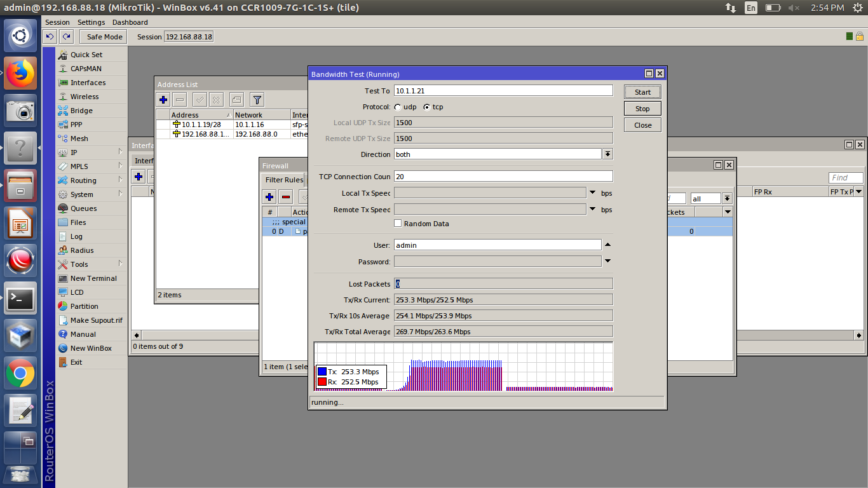Click Find field in Interface window
This screenshot has width=868, height=488.
(846, 178)
